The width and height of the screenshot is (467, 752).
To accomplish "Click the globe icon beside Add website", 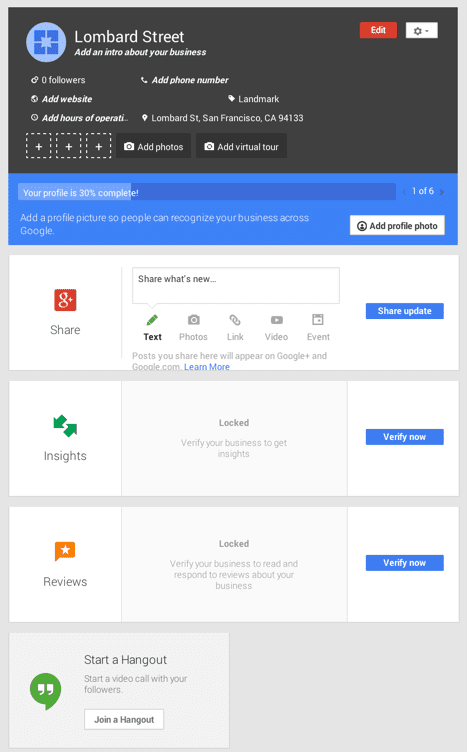I will [35, 99].
